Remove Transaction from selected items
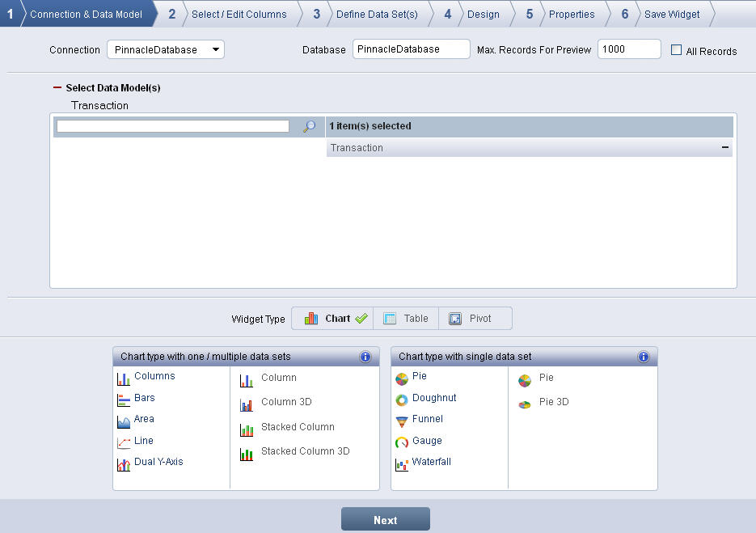 click(x=725, y=148)
